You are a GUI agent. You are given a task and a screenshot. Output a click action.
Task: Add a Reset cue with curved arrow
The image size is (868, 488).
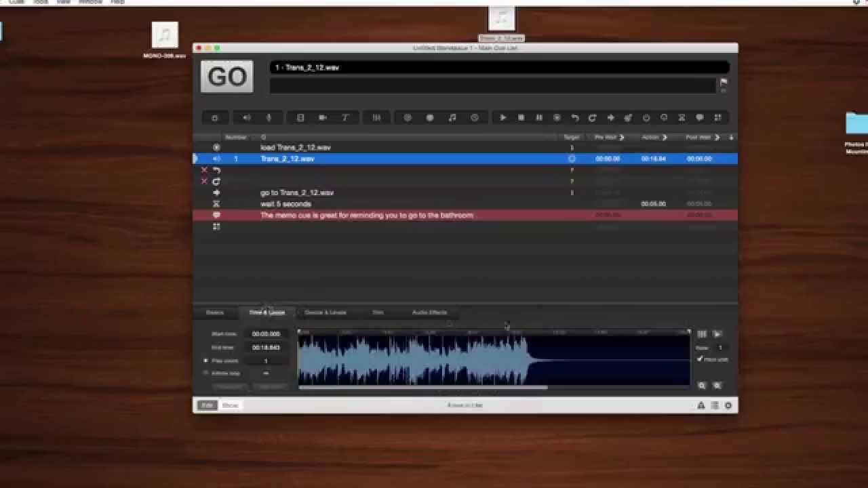click(x=574, y=118)
